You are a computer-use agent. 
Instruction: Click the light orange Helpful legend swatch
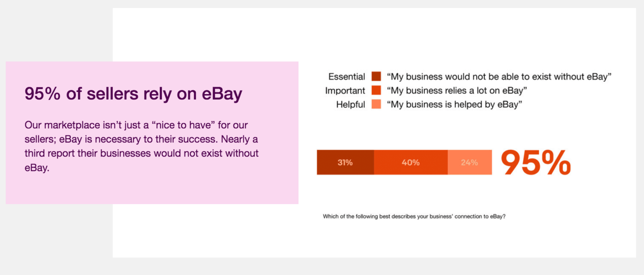[x=376, y=104]
